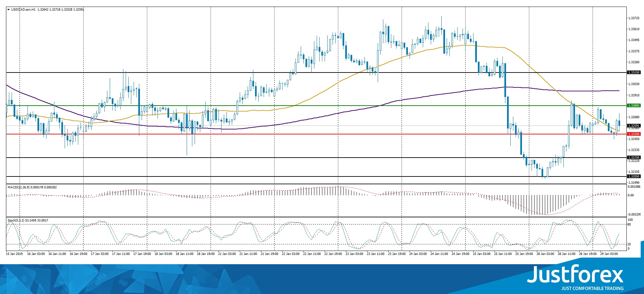Image resolution: width=644 pixels, height=294 pixels.
Task: Click the Stochastic scale level 20
Action: (629, 244)
